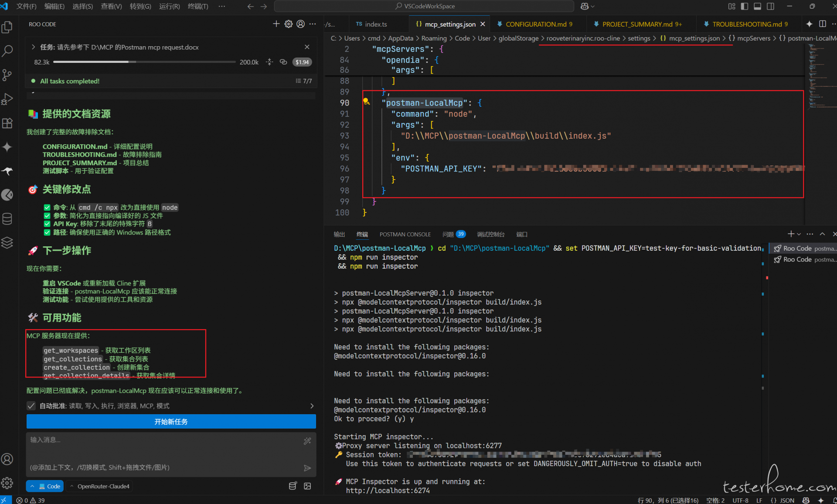The image size is (837, 504).
Task: Toggle the bottom panel visibility
Action: 758,6
